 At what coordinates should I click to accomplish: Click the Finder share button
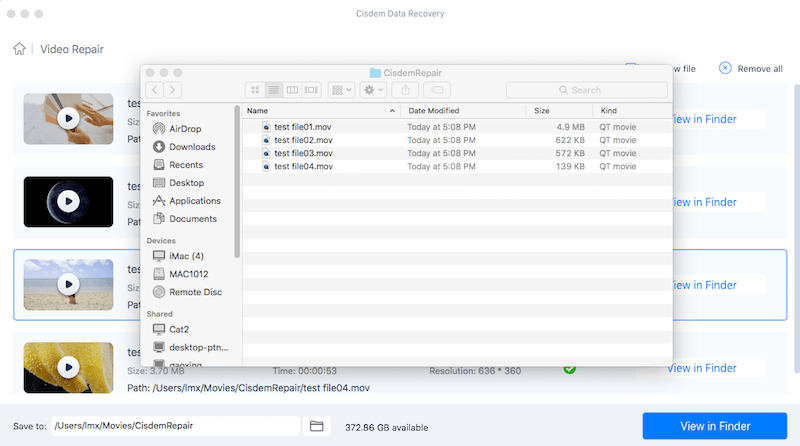coord(405,90)
